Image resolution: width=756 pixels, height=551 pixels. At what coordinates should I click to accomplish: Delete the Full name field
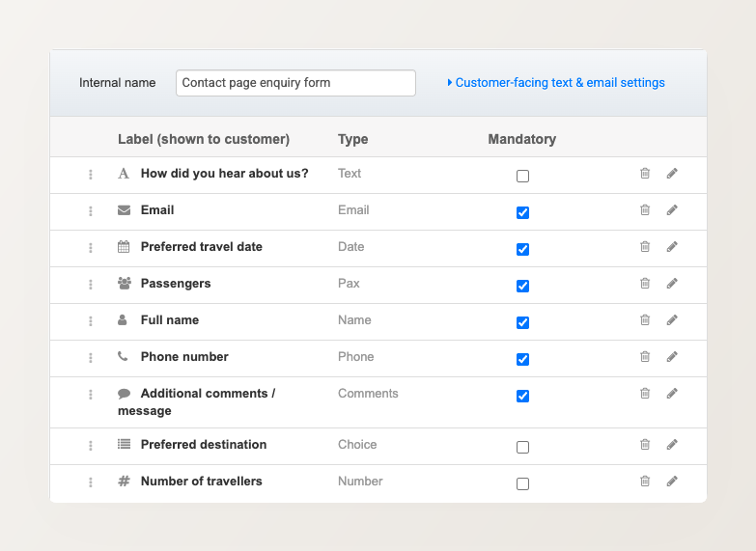(x=645, y=319)
